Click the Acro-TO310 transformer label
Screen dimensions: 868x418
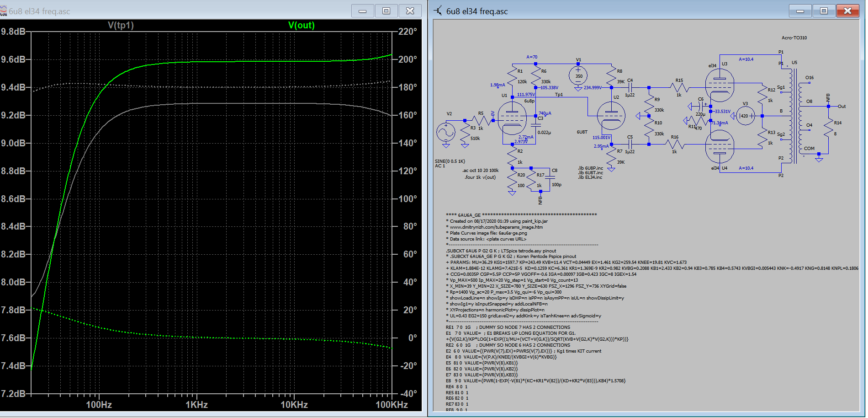[x=794, y=38]
